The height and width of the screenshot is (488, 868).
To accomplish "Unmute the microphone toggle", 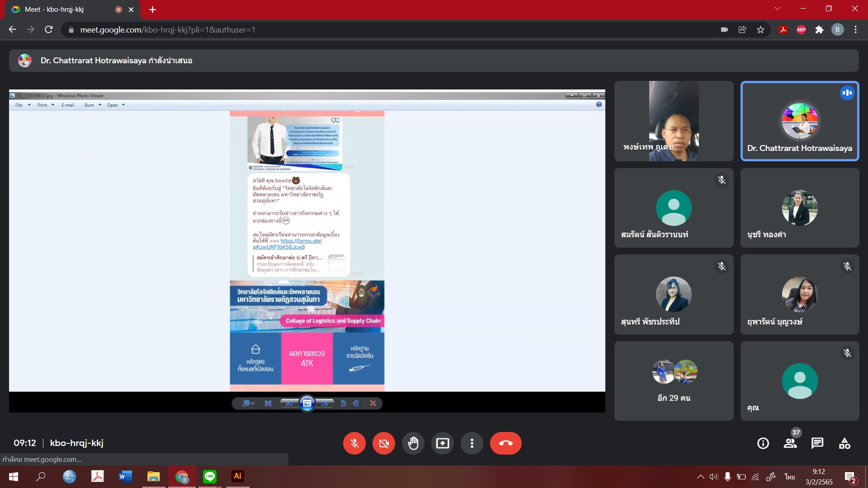I will [x=354, y=443].
